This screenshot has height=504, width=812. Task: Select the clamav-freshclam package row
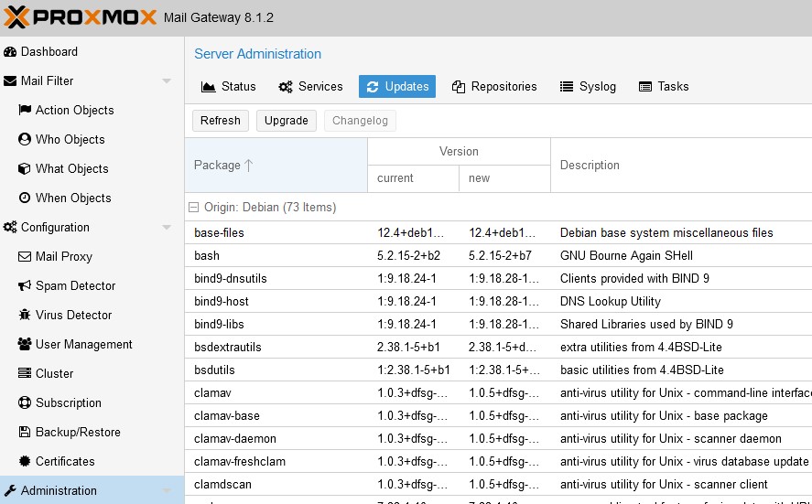pyautogui.click(x=498, y=461)
